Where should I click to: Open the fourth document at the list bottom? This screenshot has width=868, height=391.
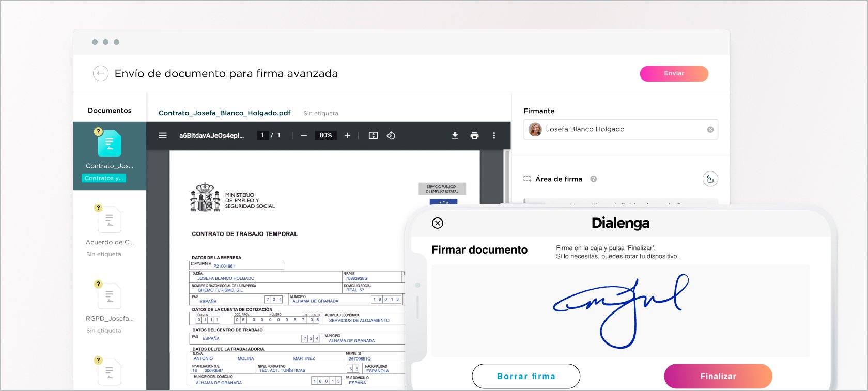tap(110, 372)
